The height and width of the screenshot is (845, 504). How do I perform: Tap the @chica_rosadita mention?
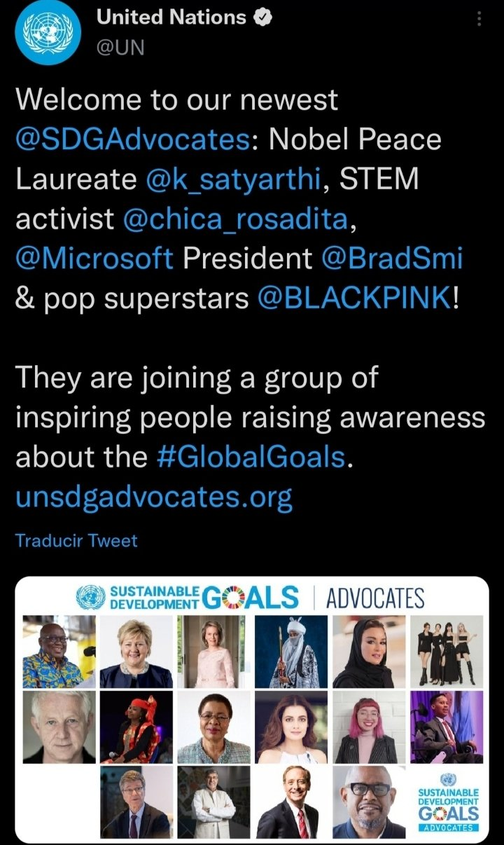tap(234, 219)
